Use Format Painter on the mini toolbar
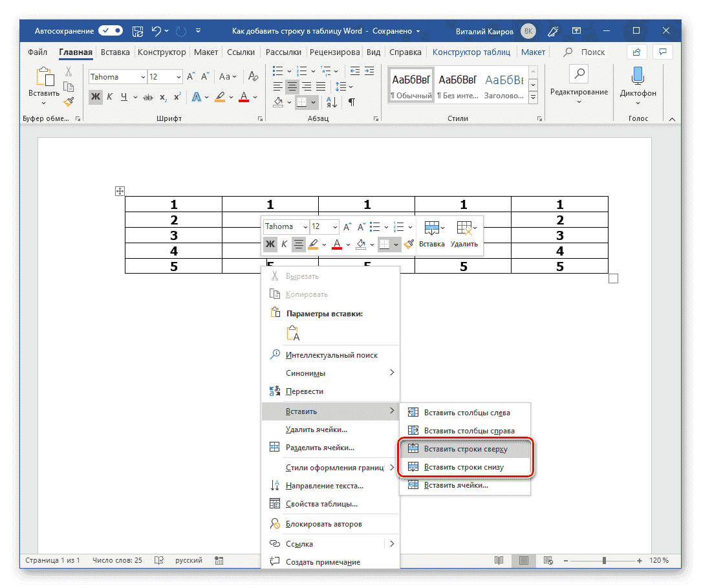701x588 pixels. pyautogui.click(x=408, y=244)
